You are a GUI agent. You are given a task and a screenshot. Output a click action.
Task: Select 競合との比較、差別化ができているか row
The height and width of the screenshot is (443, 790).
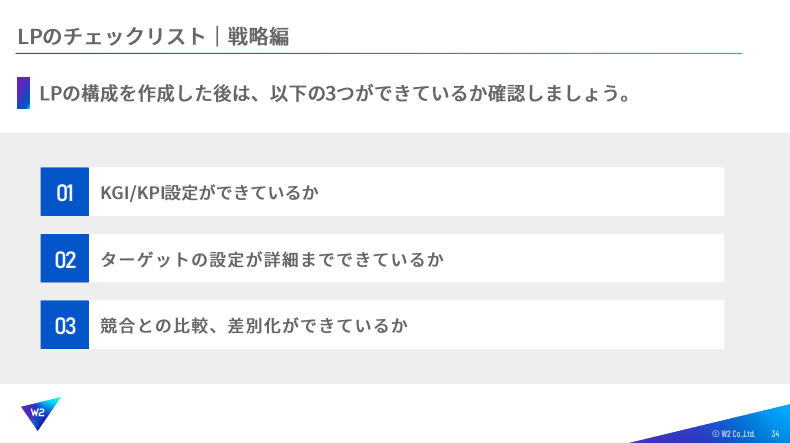382,325
